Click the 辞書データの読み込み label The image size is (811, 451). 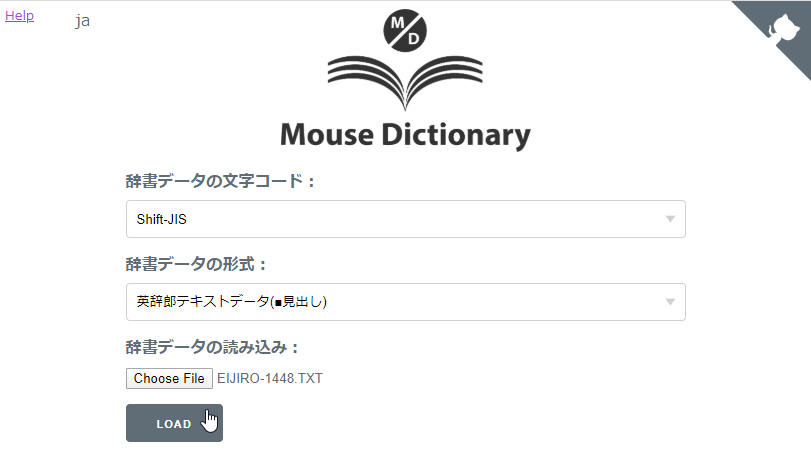pos(213,348)
